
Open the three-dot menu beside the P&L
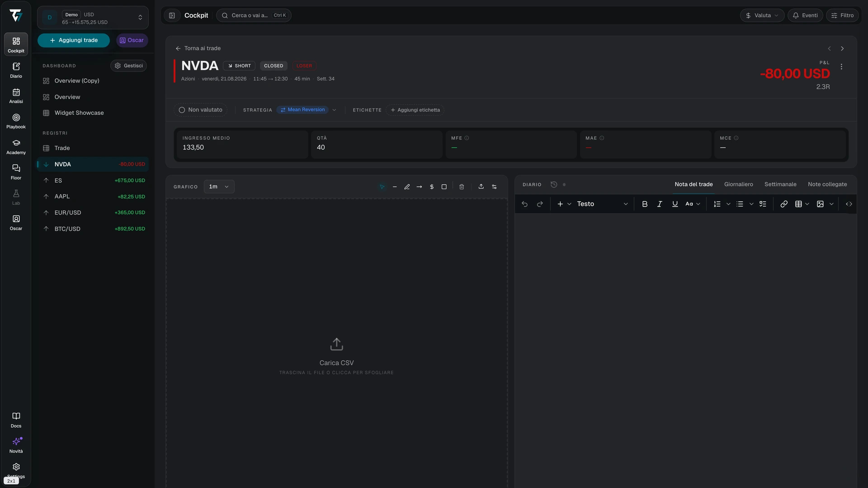coord(841,66)
